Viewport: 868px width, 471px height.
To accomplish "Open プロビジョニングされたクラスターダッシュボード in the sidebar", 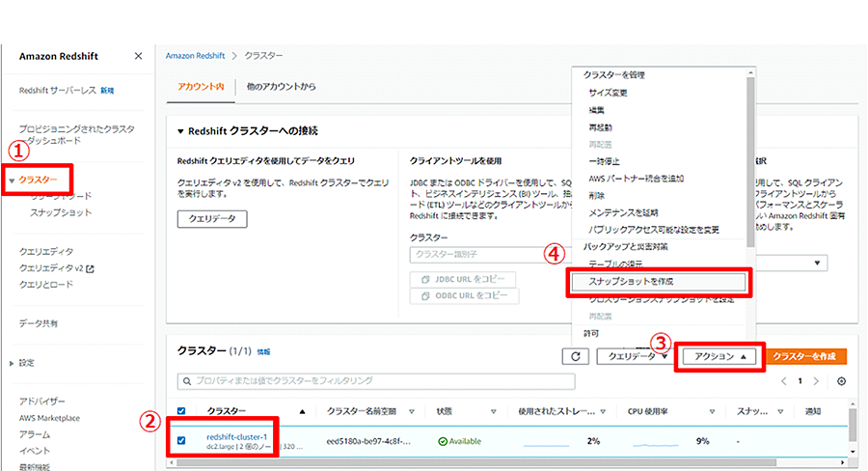I will (77, 135).
